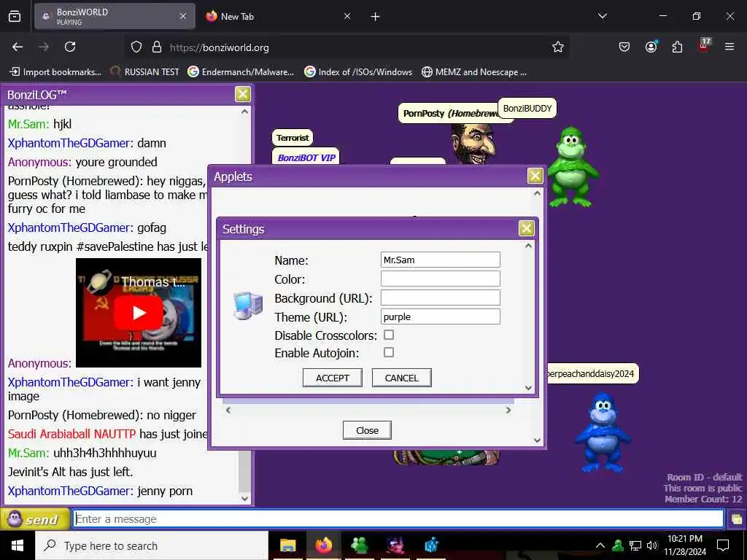Image resolution: width=747 pixels, height=560 pixels.
Task: Click the Applets window scroll up arrow
Action: point(538,193)
